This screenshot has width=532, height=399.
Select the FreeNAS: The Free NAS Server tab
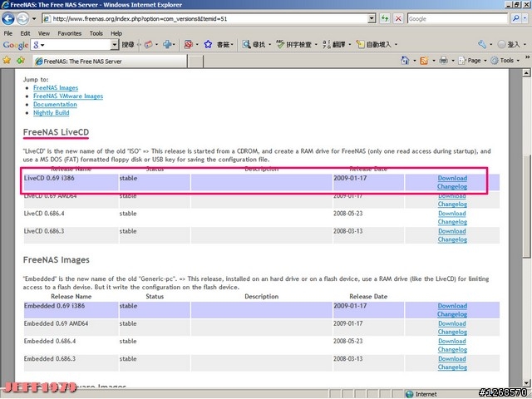click(x=109, y=62)
